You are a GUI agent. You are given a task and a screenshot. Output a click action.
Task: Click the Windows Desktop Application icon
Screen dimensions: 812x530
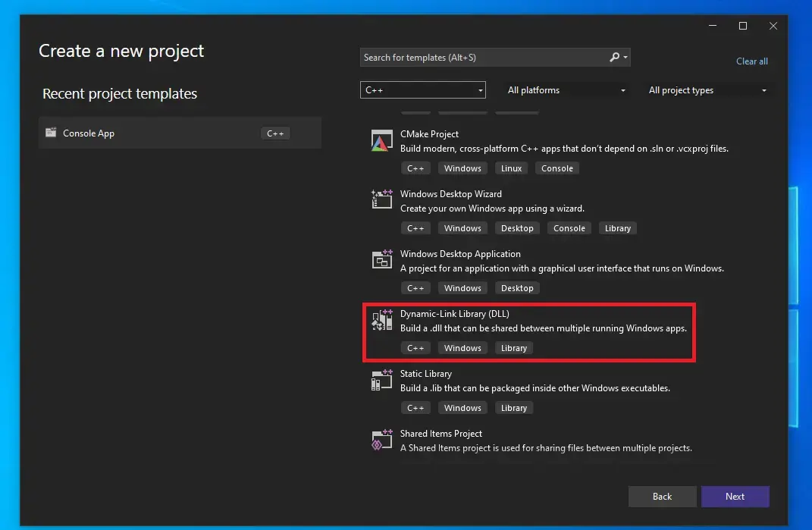pyautogui.click(x=381, y=260)
